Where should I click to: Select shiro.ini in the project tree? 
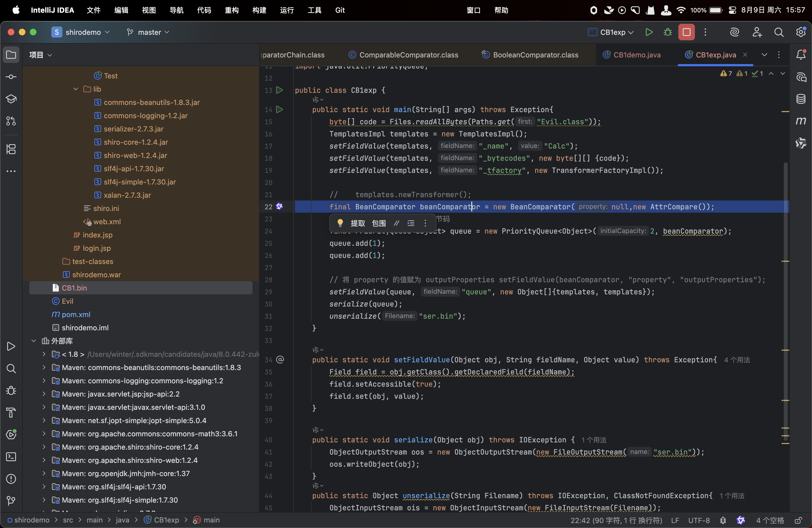(106, 208)
